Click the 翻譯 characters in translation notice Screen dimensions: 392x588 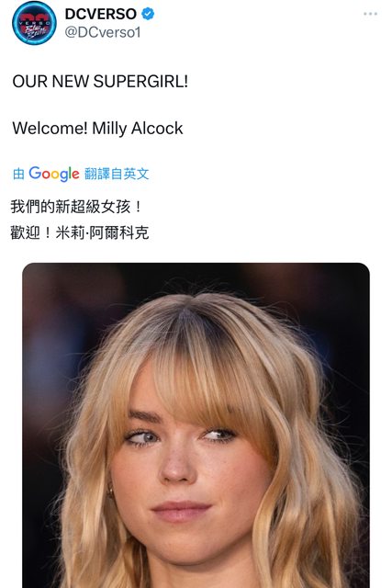tap(97, 174)
